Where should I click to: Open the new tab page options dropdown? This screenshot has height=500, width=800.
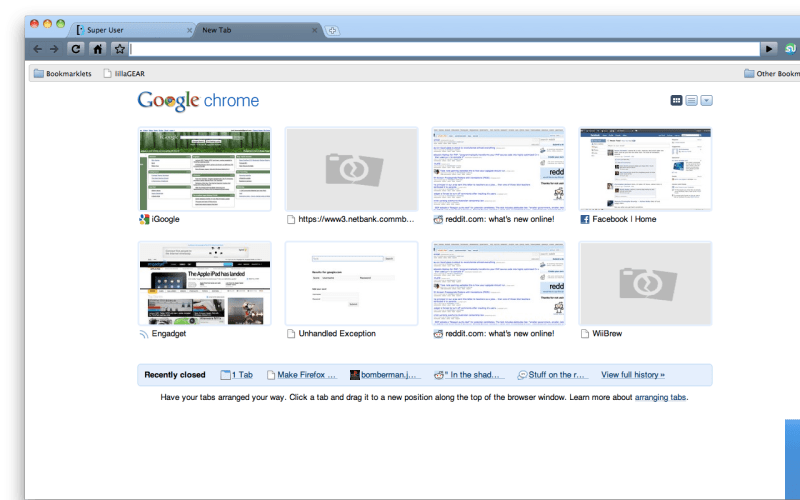click(x=706, y=101)
